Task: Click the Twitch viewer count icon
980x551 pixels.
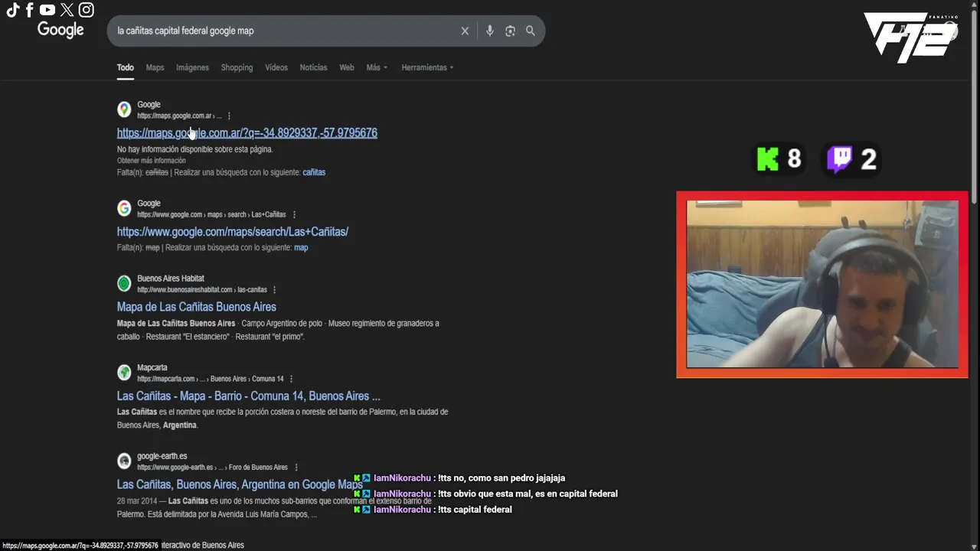Action: pyautogui.click(x=839, y=159)
